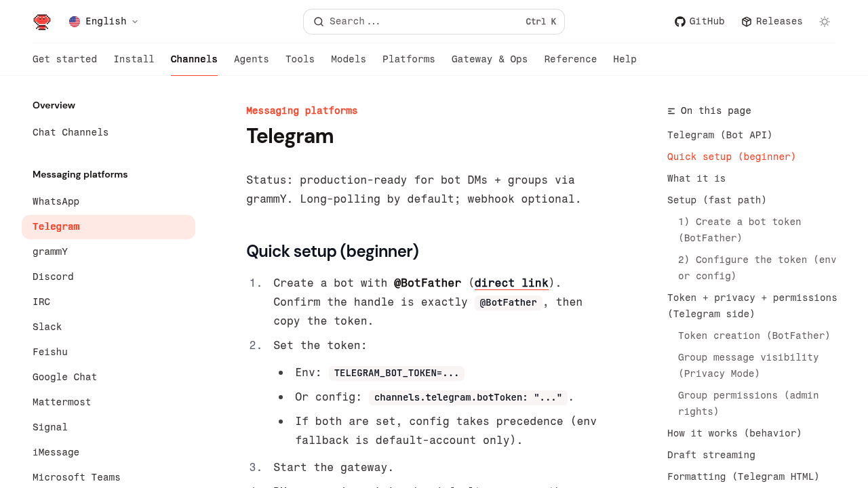Click the Releases package icon
The height and width of the screenshot is (488, 868).
[x=747, y=22]
